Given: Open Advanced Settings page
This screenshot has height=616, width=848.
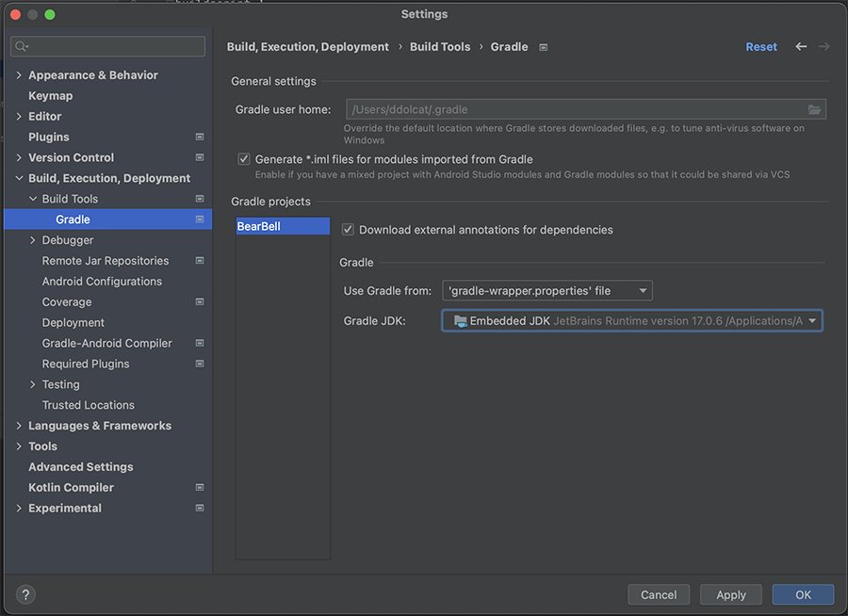Looking at the screenshot, I should [80, 467].
